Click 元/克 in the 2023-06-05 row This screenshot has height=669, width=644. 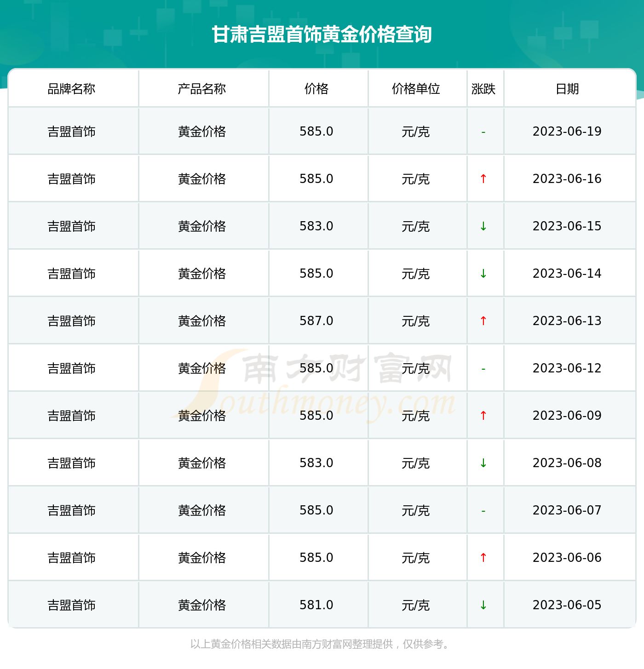pos(416,605)
